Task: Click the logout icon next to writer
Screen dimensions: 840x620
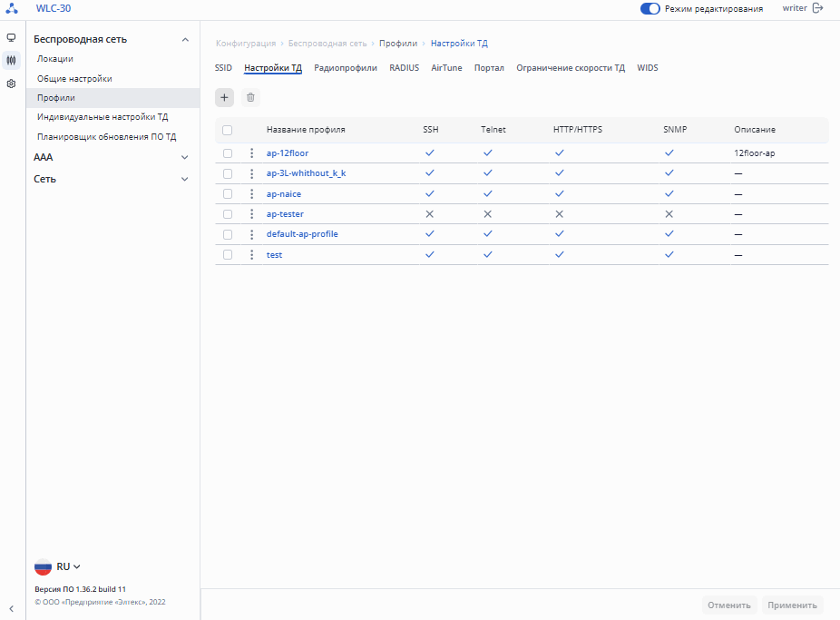Action: pos(818,8)
